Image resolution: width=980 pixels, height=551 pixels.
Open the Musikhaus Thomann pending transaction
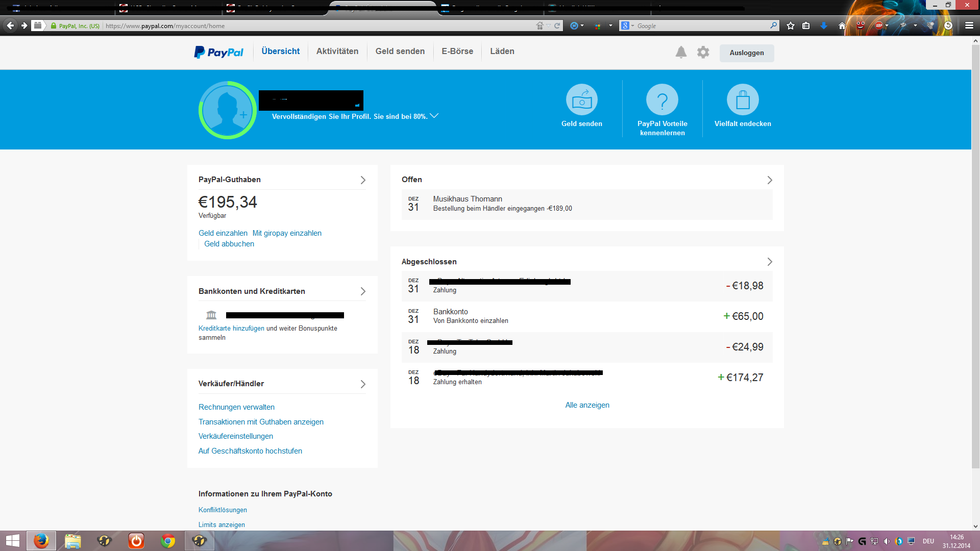tap(587, 205)
